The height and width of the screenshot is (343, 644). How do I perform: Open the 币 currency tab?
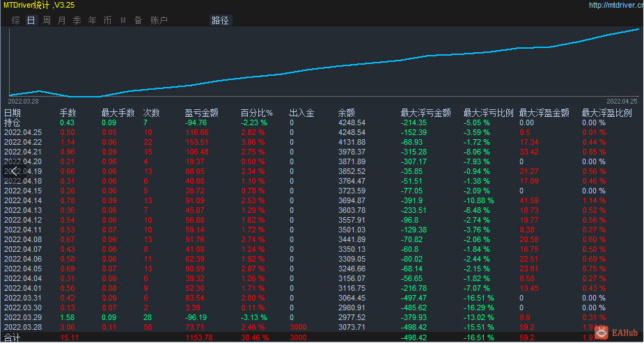click(108, 20)
